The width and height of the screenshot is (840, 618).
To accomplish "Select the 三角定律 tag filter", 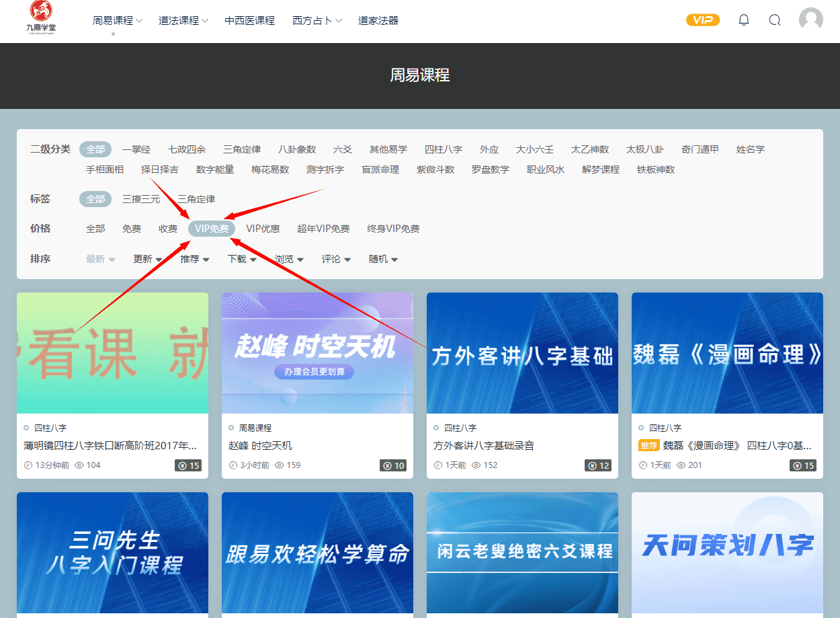I will (196, 199).
